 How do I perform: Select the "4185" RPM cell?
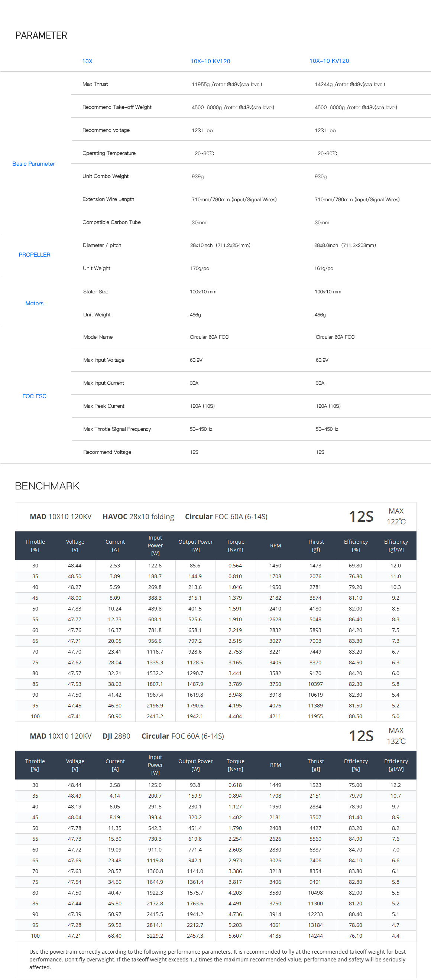pos(275,936)
